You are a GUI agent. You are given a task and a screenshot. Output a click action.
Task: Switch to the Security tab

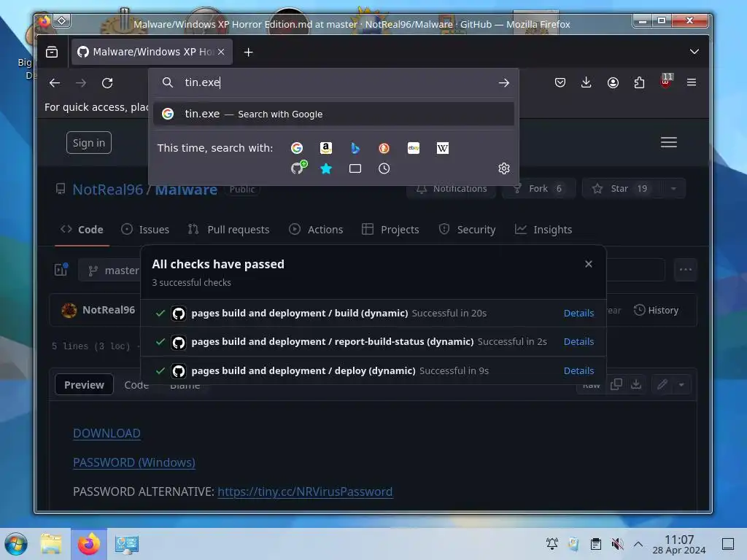point(467,230)
